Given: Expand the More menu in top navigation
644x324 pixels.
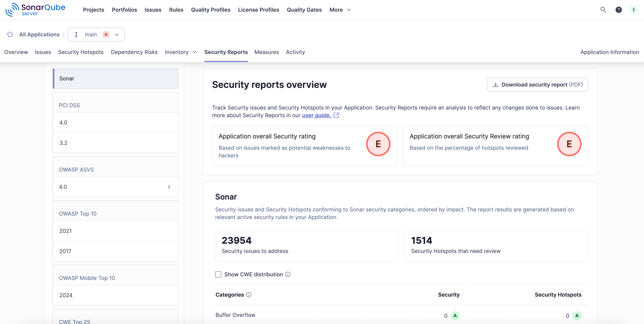Looking at the screenshot, I should pos(340,10).
